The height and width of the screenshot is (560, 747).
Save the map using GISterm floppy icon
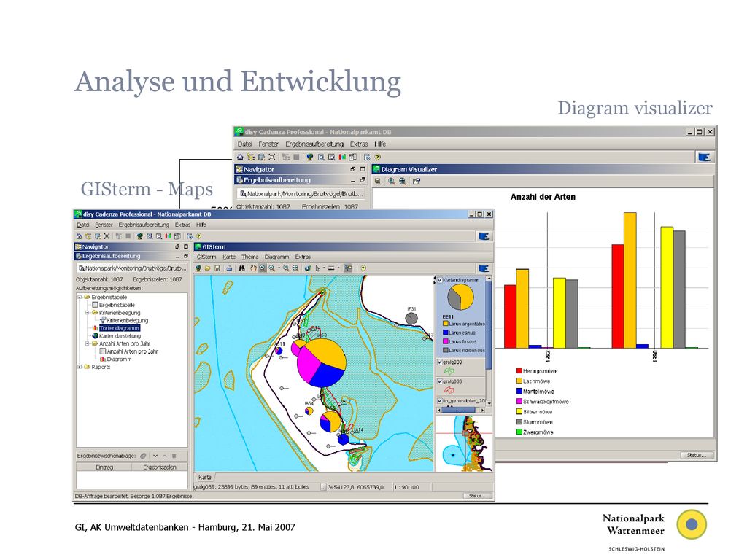click(x=217, y=268)
